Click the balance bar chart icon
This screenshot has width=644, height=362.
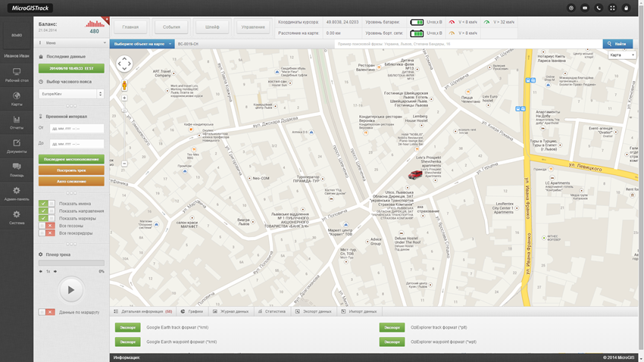95,23
